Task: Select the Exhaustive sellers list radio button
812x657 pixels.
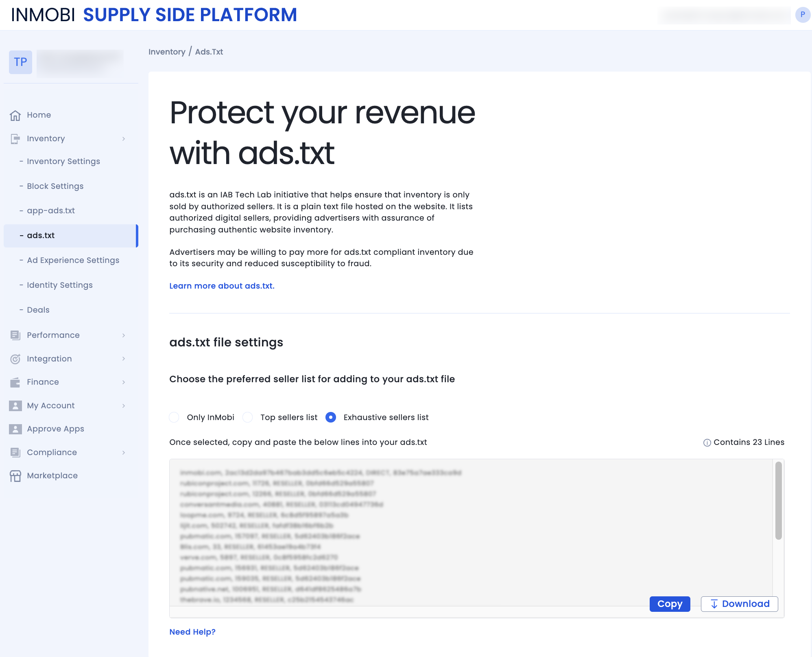Action: [331, 417]
